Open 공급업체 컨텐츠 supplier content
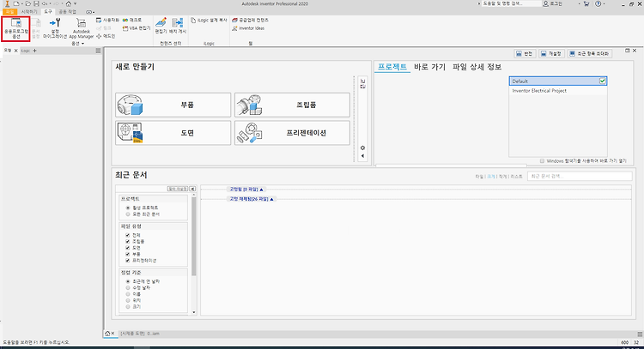This screenshot has height=349, width=644. tap(250, 20)
